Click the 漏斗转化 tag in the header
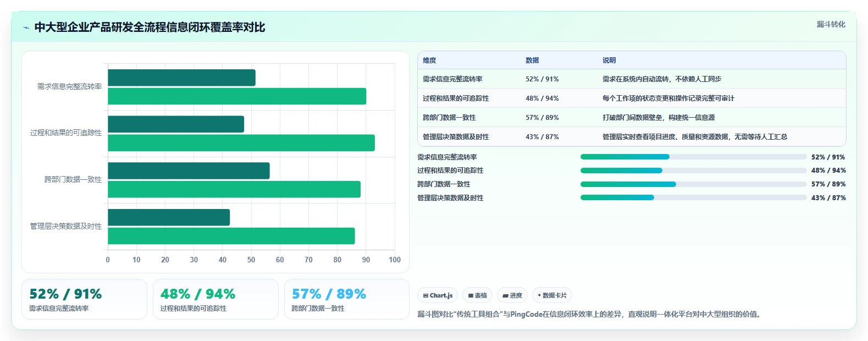The image size is (868, 341). tap(831, 24)
